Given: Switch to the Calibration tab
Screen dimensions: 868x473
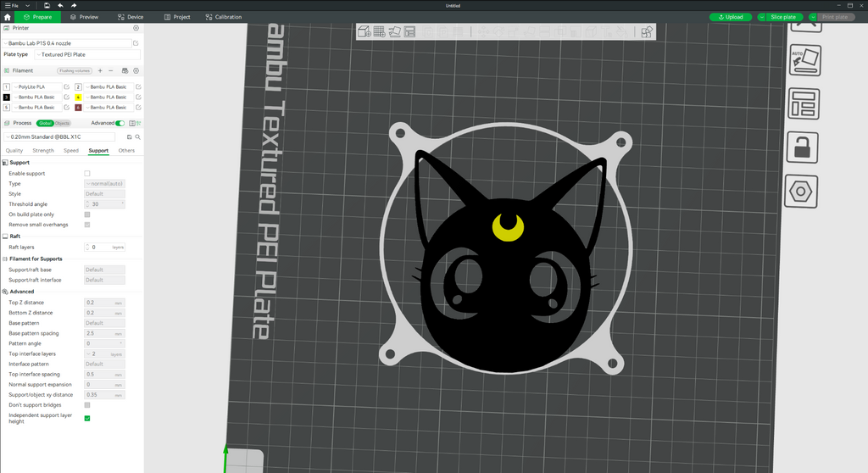Looking at the screenshot, I should point(224,17).
